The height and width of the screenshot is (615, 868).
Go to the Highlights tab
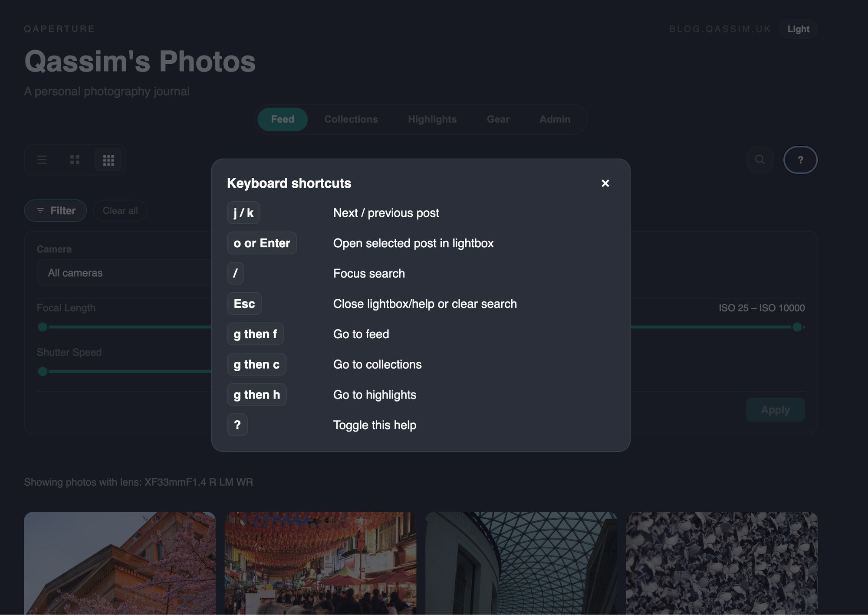(x=432, y=119)
